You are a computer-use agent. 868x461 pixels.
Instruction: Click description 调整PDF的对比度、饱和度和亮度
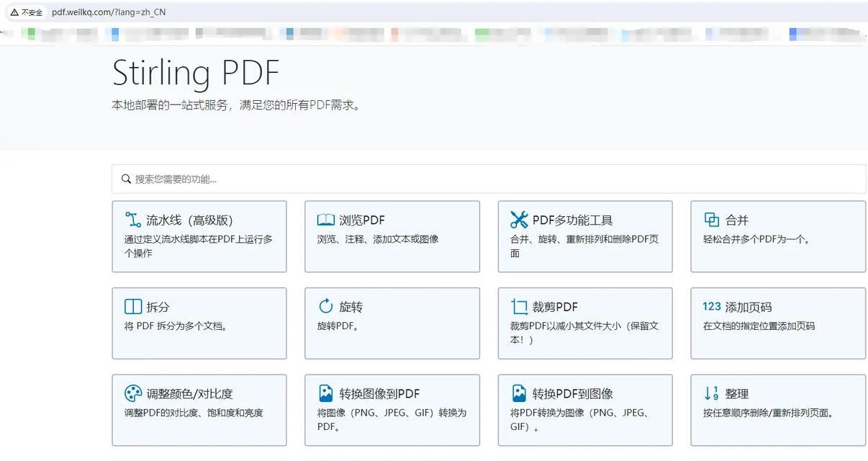(194, 413)
